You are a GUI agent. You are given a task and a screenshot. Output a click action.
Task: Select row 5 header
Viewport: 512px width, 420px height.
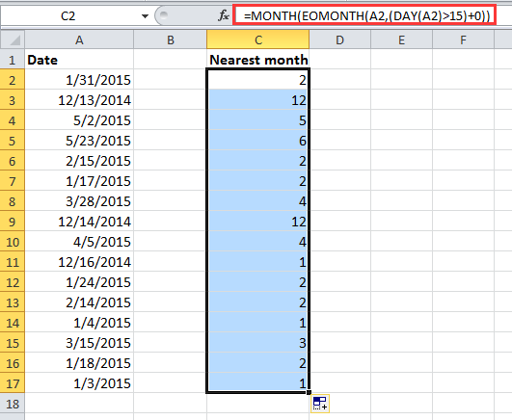tap(13, 141)
